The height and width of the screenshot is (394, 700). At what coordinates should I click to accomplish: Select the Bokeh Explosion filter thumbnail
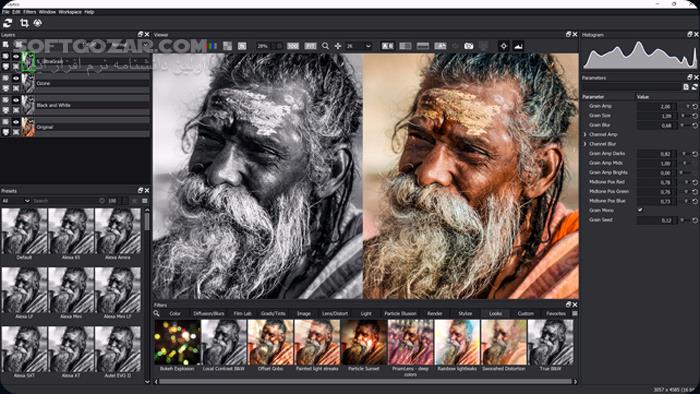(177, 342)
